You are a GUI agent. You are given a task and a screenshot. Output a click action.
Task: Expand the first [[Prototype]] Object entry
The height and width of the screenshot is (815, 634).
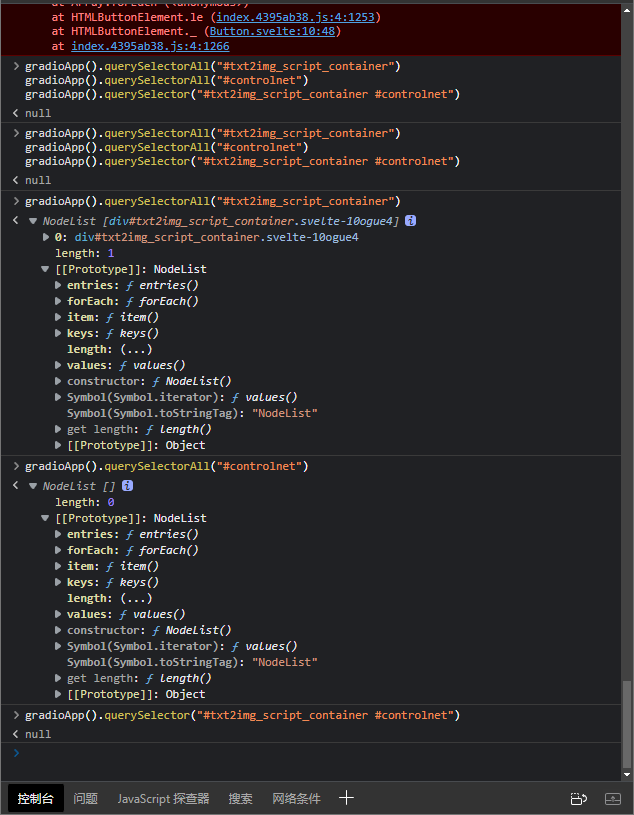[x=58, y=444]
